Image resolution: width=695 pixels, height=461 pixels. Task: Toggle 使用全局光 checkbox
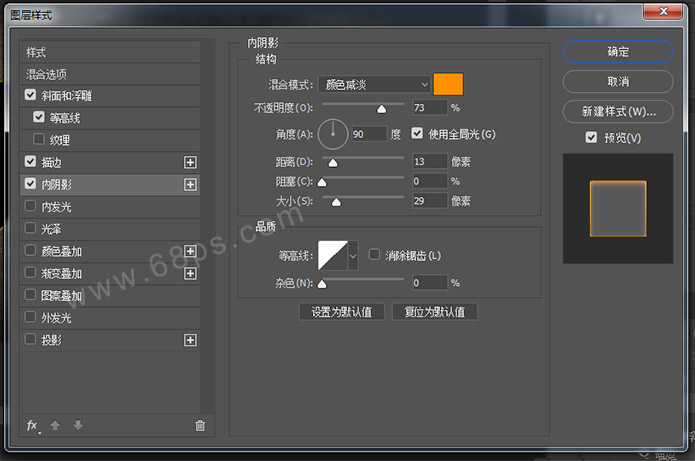click(x=417, y=133)
